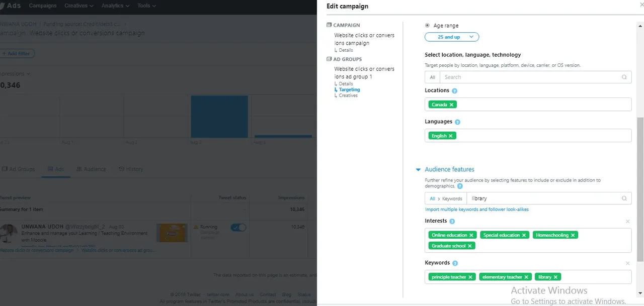Open the Analytics menu in top bar

pyautogui.click(x=115, y=6)
